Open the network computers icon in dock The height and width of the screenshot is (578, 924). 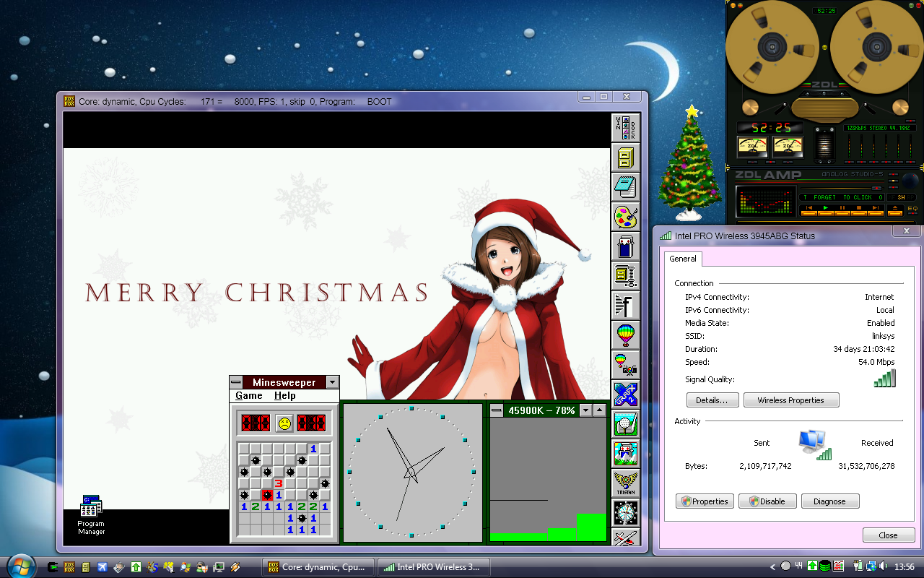(x=626, y=276)
